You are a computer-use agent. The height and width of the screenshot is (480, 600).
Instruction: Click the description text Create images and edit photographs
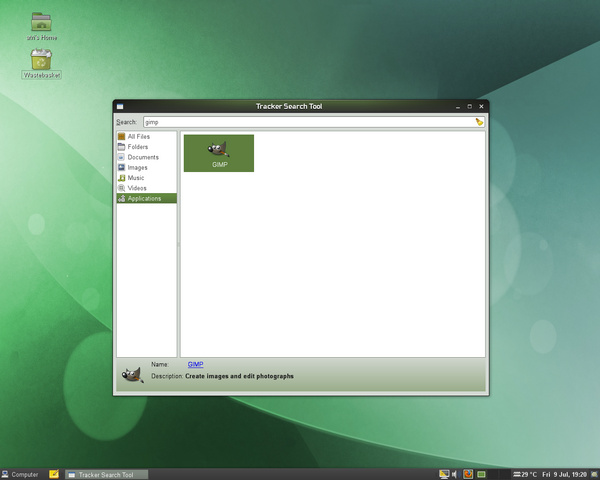(239, 376)
